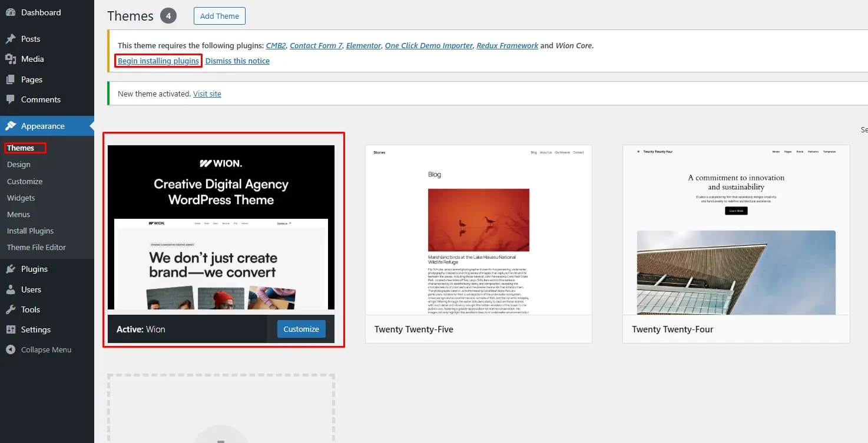Dismiss this notice link
868x443 pixels.
click(x=237, y=61)
